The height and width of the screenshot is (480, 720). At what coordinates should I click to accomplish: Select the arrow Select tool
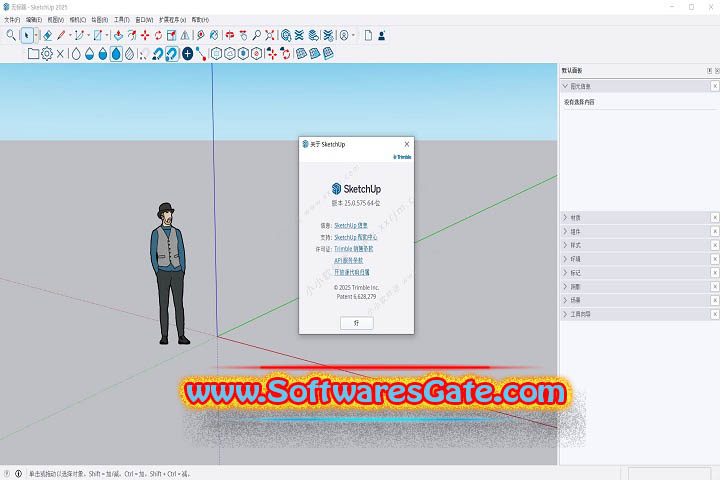tap(27, 35)
